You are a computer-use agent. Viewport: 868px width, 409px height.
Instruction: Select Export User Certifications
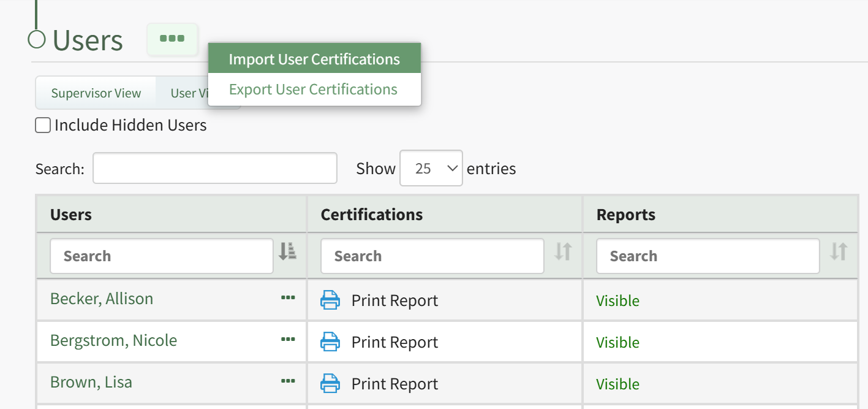(314, 89)
